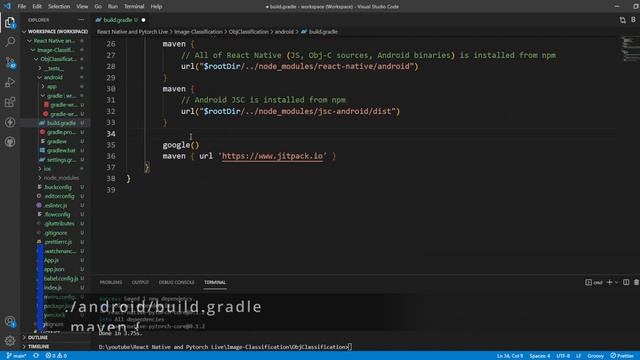
Task: Select the TERMINAL panel tab
Action: (215, 282)
